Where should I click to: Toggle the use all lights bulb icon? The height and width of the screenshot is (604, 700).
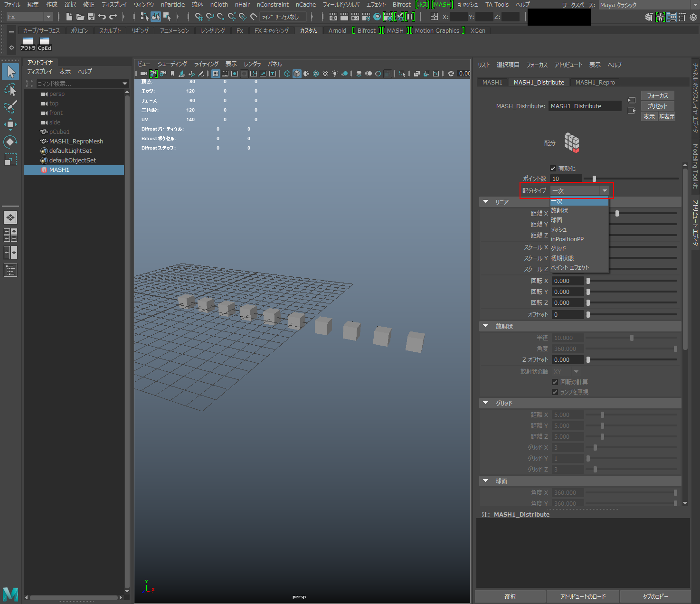335,74
